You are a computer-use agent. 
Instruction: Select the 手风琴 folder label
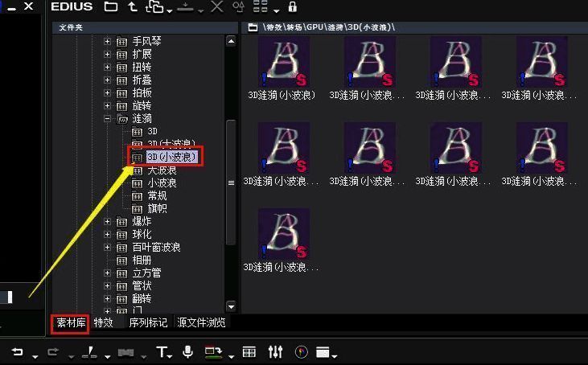coord(146,41)
